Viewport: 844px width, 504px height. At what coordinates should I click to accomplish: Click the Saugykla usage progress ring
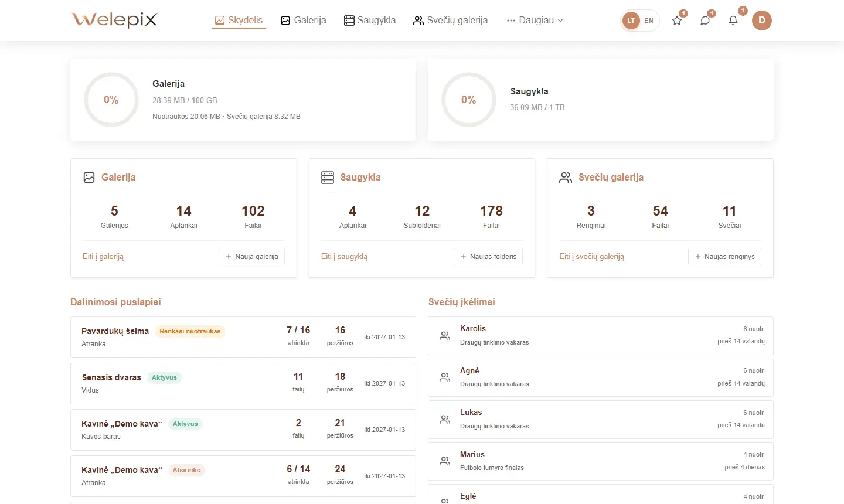coord(469,100)
